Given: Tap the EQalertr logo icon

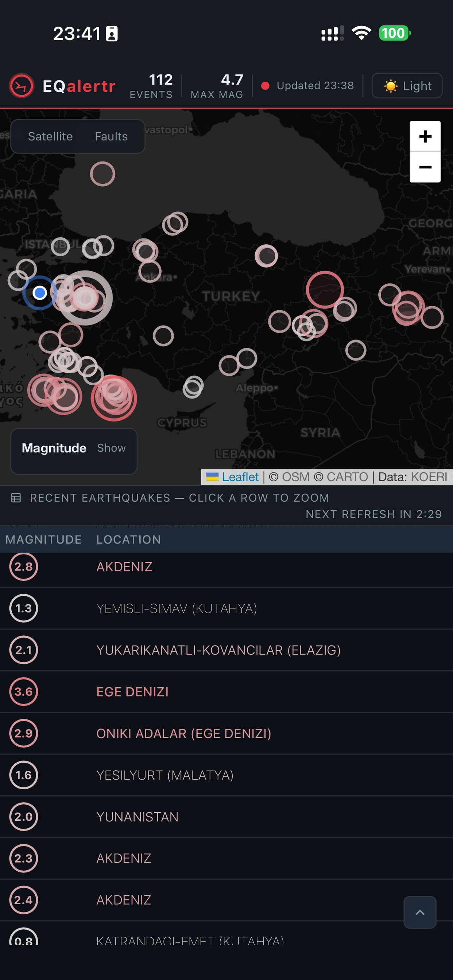Looking at the screenshot, I should (x=22, y=86).
